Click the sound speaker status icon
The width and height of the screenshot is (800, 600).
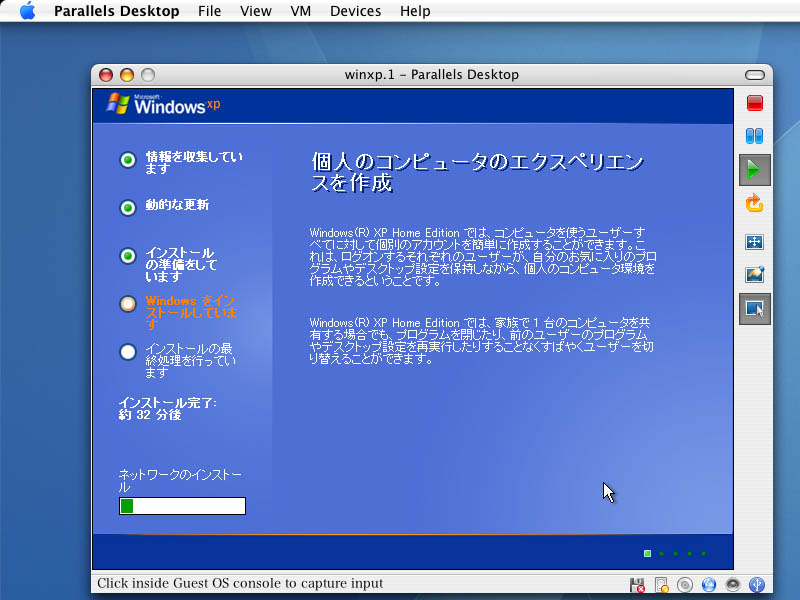[x=733, y=584]
